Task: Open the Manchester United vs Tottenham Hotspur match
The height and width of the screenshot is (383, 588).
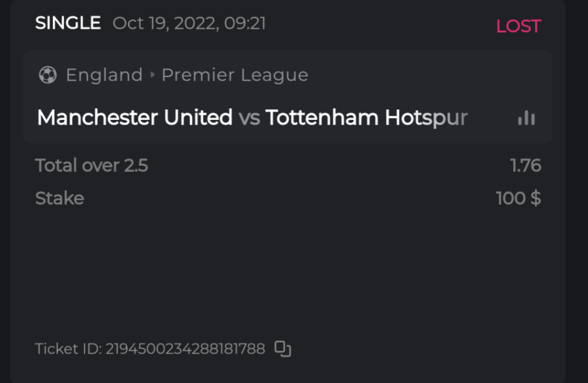Action: pyautogui.click(x=252, y=117)
